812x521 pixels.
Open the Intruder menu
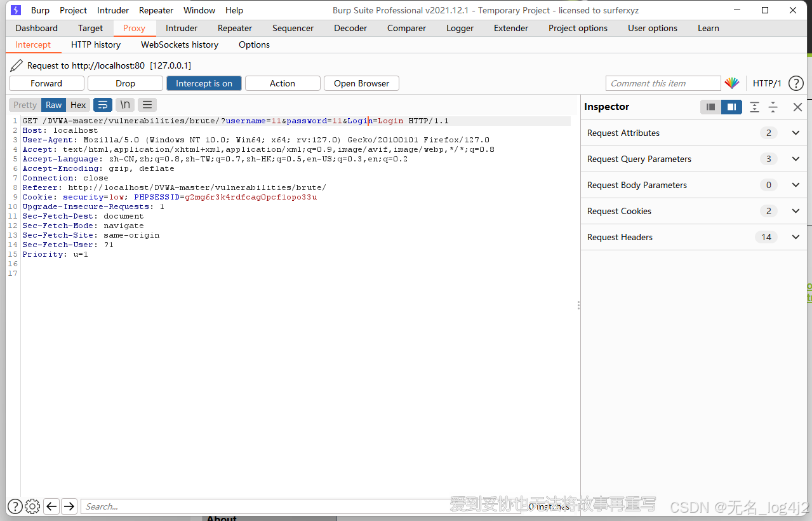[x=113, y=10]
